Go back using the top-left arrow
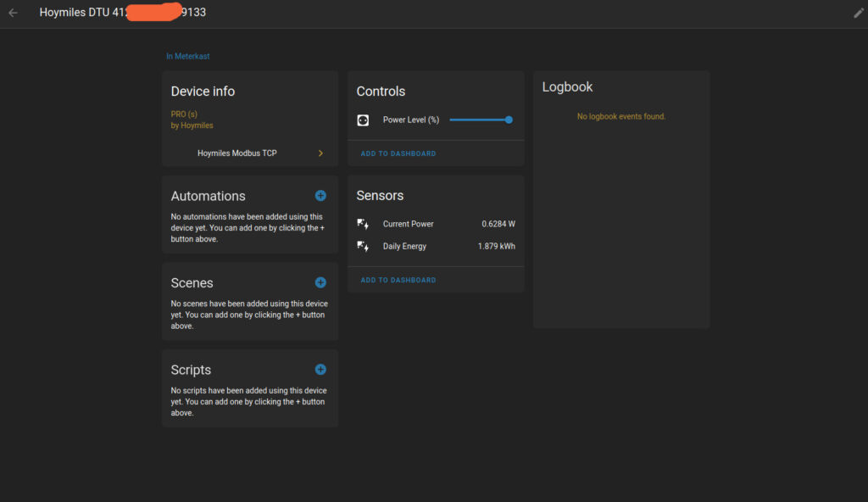This screenshot has width=868, height=502. click(13, 13)
